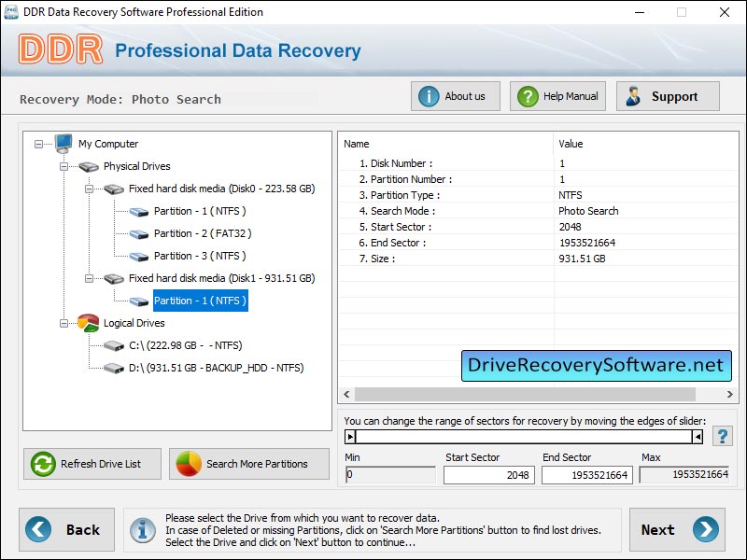The width and height of the screenshot is (747, 560).
Task: Click the End Sector input field
Action: point(587,475)
